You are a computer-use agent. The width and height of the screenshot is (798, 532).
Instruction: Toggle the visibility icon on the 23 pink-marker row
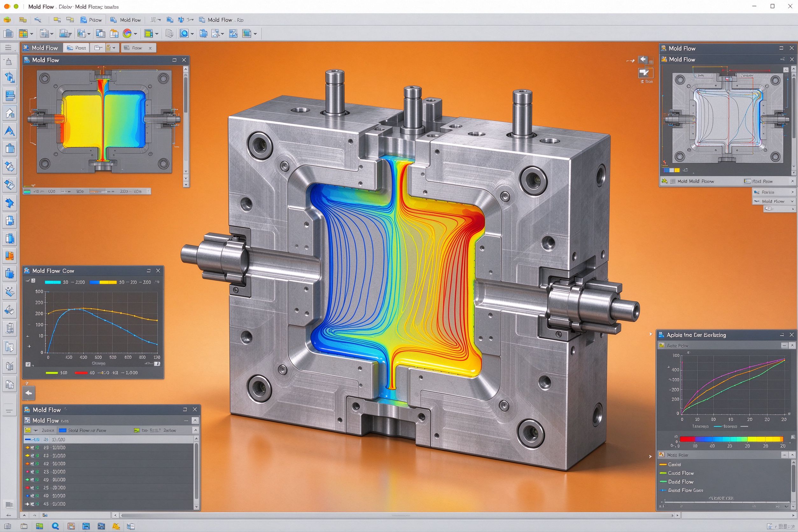tap(32, 472)
